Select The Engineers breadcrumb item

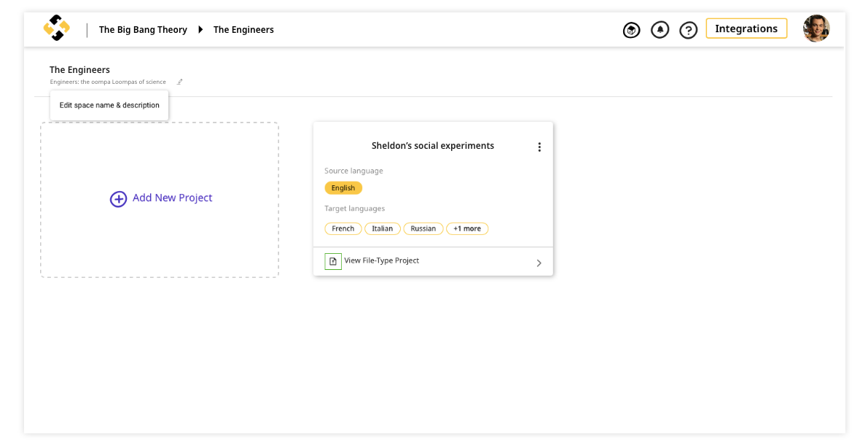point(243,30)
